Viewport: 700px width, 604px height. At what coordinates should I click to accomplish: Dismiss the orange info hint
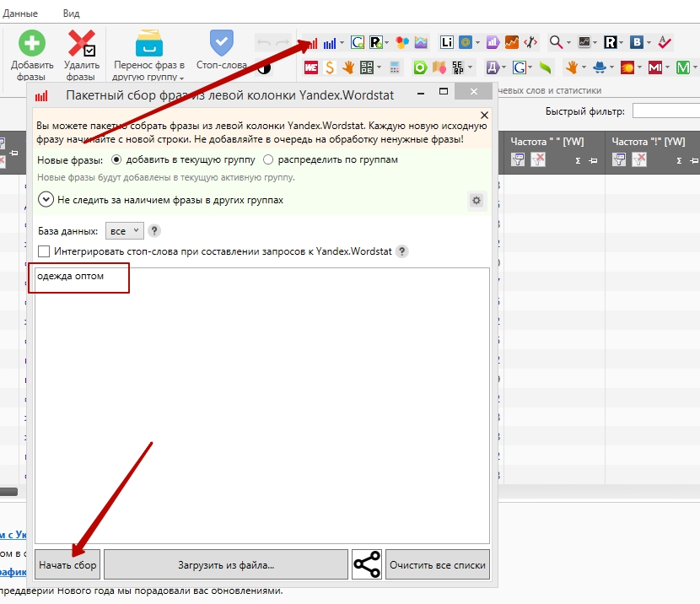pos(484,116)
